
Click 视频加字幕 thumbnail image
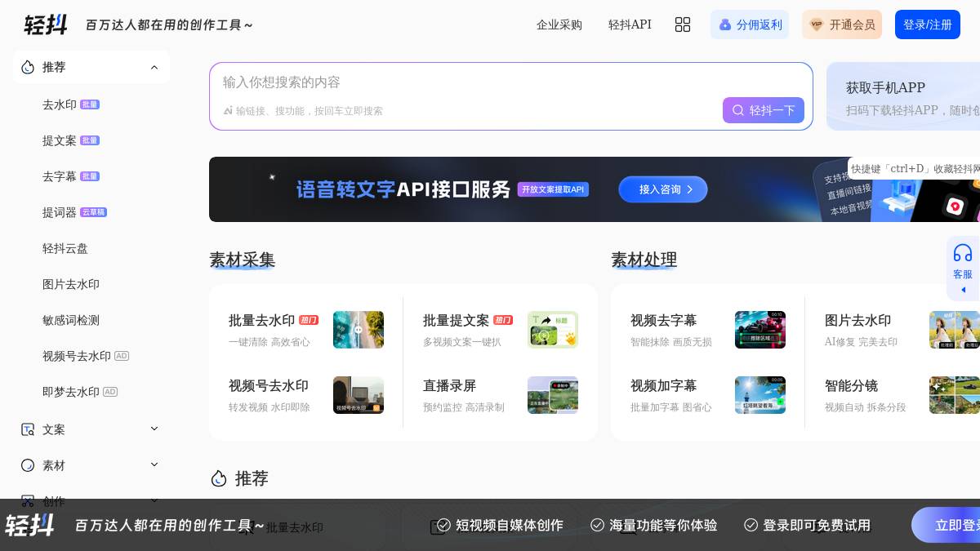(x=760, y=395)
